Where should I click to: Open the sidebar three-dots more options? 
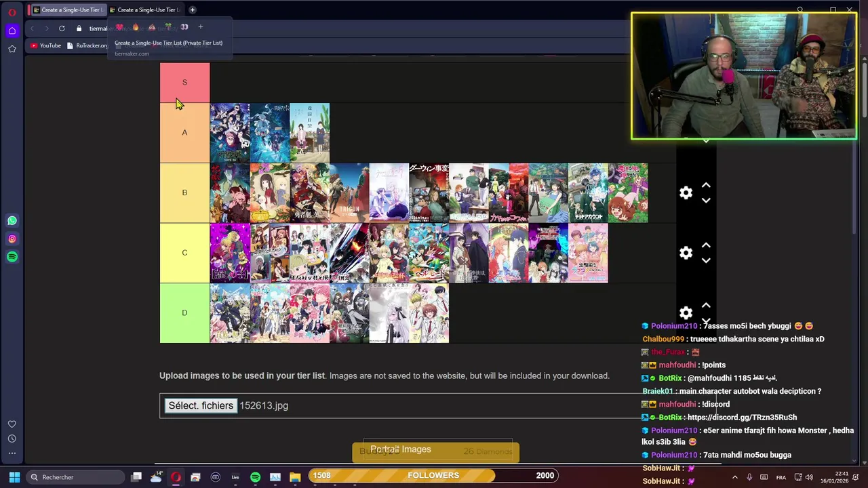click(12, 453)
